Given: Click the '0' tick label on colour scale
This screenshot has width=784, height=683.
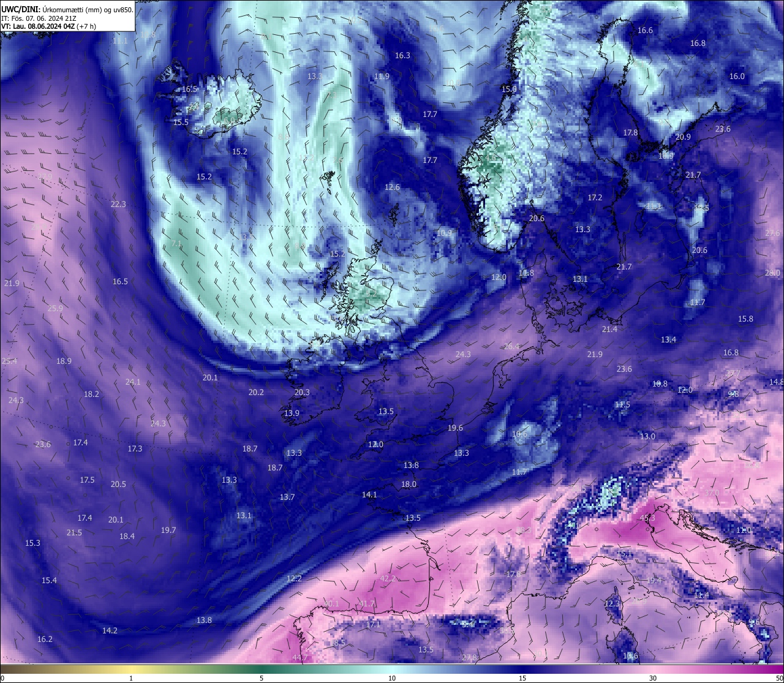Looking at the screenshot, I should coord(2,678).
